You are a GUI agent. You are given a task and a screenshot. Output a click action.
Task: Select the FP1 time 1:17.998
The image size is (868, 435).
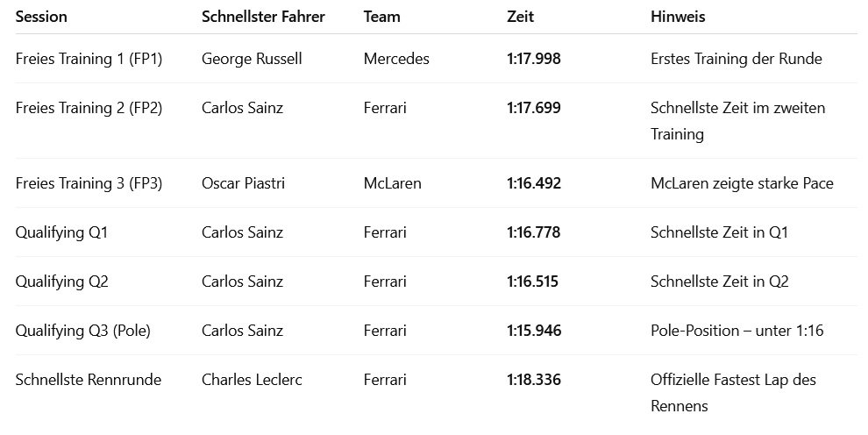pos(534,59)
